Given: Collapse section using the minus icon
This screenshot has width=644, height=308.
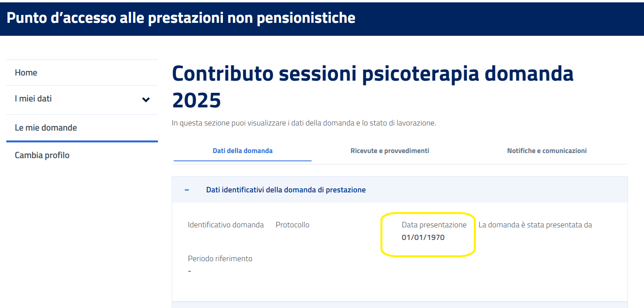Looking at the screenshot, I should (187, 190).
